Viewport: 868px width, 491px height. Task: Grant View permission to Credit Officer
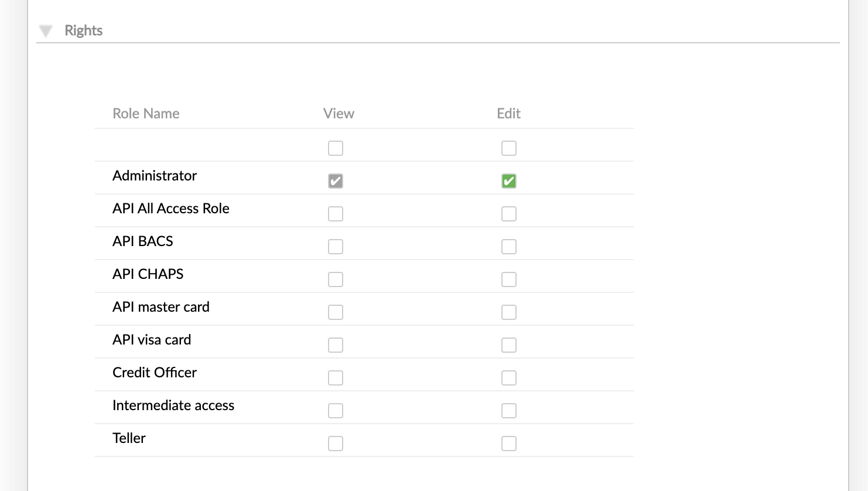pyautogui.click(x=336, y=377)
